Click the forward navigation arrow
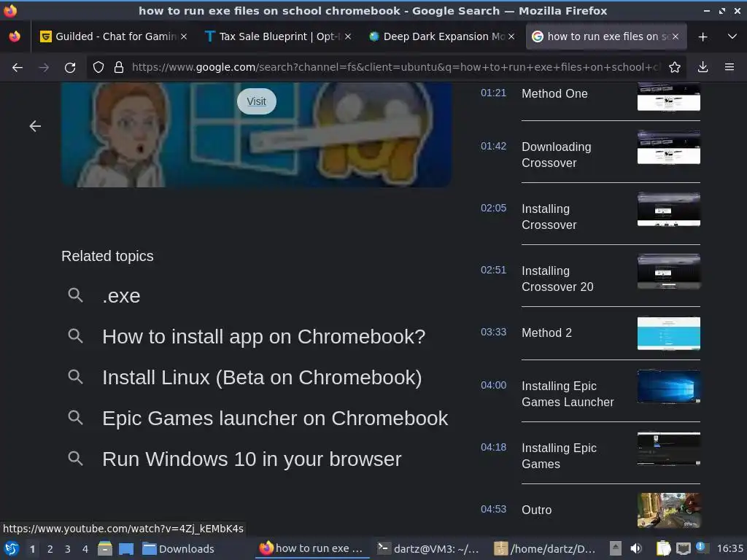Image resolution: width=747 pixels, height=560 pixels. pyautogui.click(x=44, y=68)
